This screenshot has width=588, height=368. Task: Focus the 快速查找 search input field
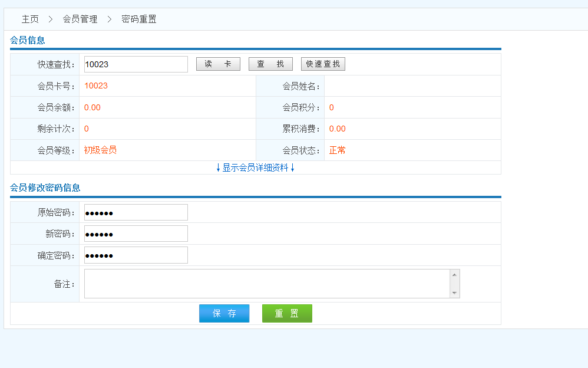point(136,64)
